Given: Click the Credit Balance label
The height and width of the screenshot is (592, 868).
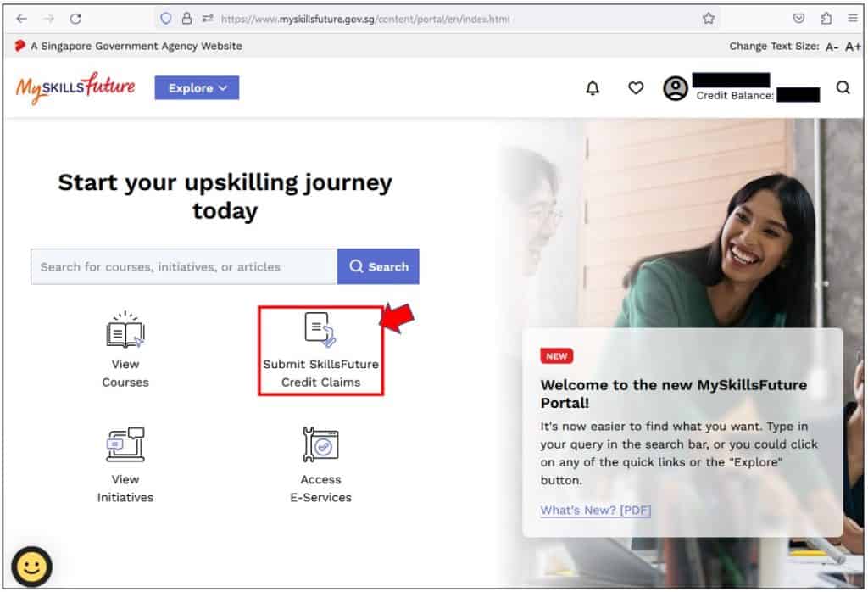Looking at the screenshot, I should click(735, 95).
